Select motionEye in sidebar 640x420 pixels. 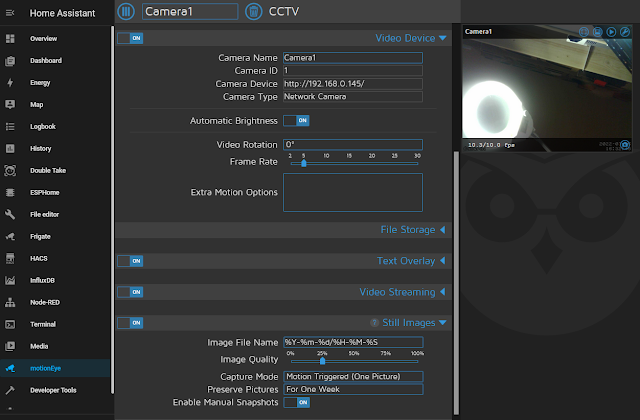[55, 368]
